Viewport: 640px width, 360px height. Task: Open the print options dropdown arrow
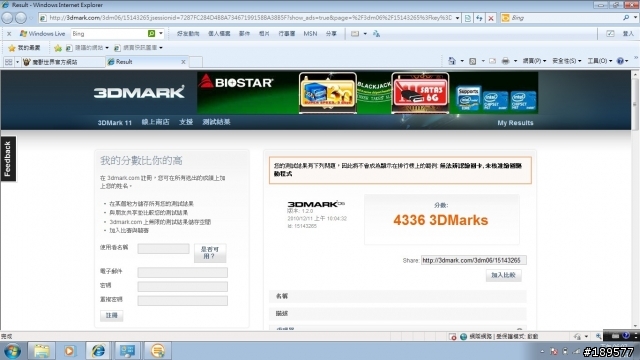tap(515, 61)
